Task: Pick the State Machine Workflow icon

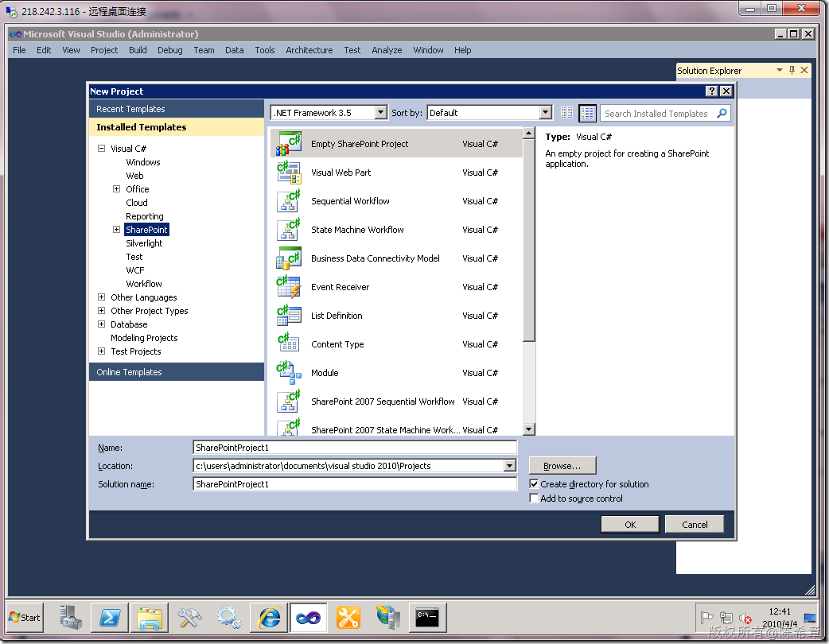Action: point(289,229)
